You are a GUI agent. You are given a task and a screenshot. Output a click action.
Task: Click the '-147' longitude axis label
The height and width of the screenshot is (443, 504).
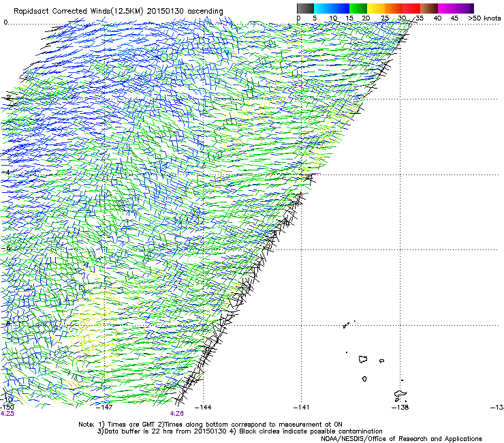coord(104,408)
